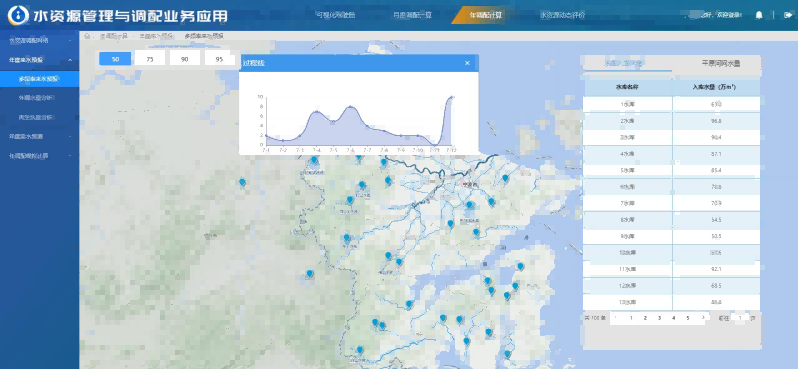This screenshot has width=798, height=369.
Task: Click the data point at chart peak 7-6
Action: click(350, 107)
